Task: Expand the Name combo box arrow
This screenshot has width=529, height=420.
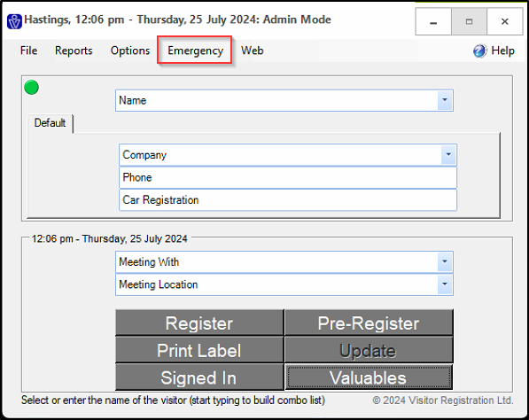Action: click(x=445, y=100)
